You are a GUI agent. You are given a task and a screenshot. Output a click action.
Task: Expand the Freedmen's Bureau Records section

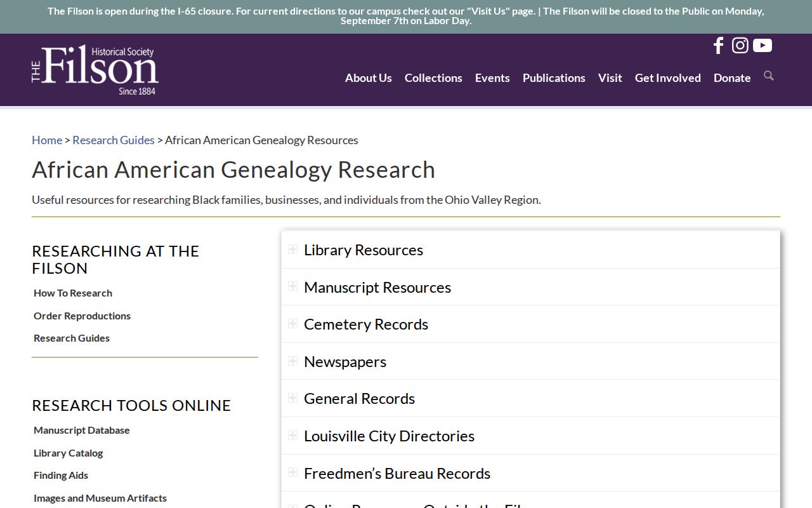coord(530,473)
